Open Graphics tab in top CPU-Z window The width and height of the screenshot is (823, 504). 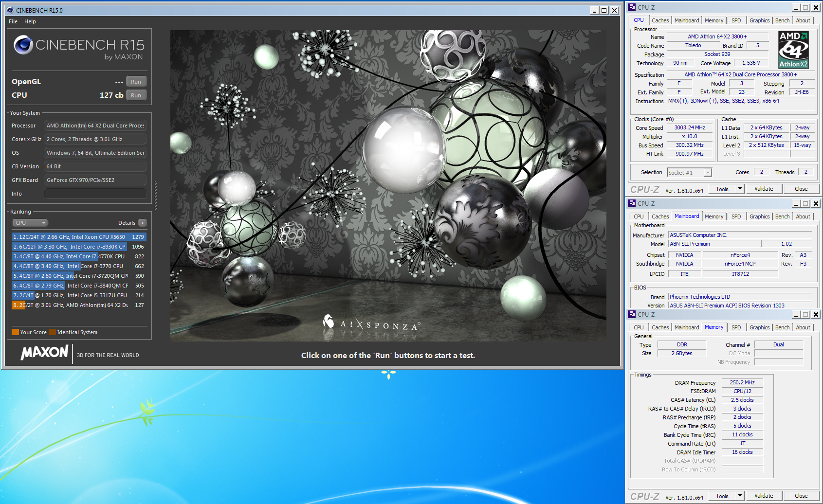coord(759,20)
